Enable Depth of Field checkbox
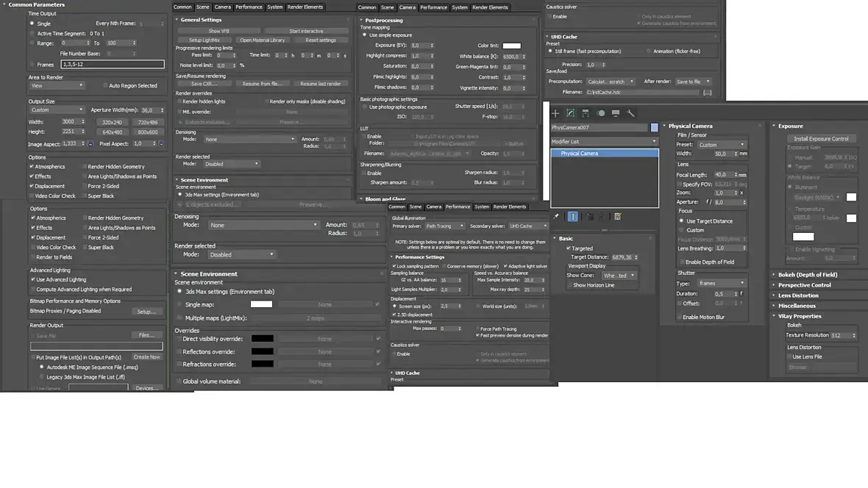This screenshot has width=868, height=488. (x=683, y=262)
